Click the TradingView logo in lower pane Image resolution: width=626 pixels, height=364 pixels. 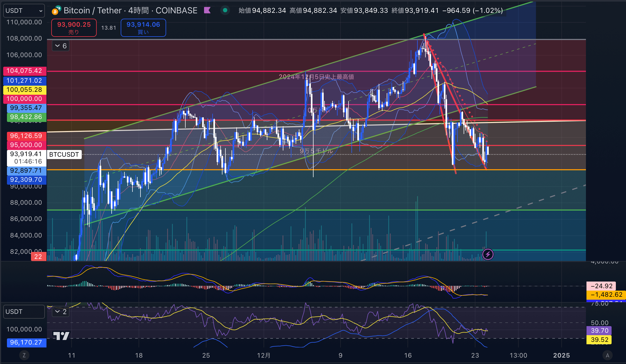click(x=61, y=336)
